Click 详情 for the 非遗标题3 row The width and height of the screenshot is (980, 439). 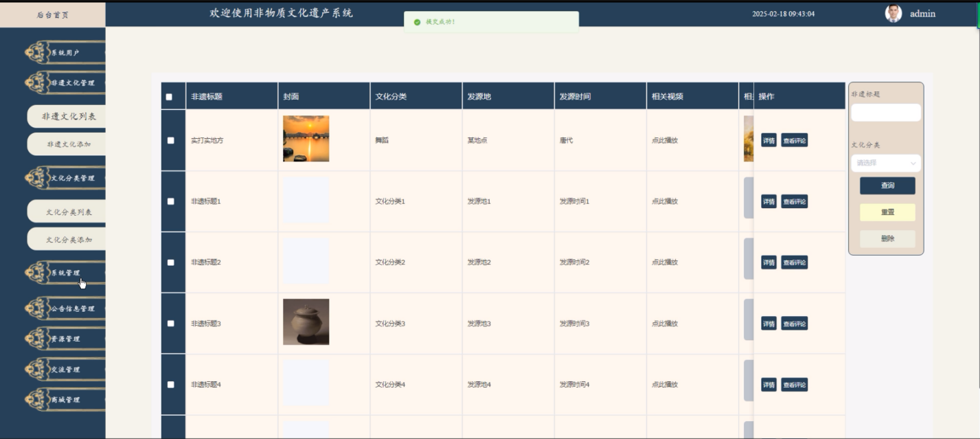[768, 324]
